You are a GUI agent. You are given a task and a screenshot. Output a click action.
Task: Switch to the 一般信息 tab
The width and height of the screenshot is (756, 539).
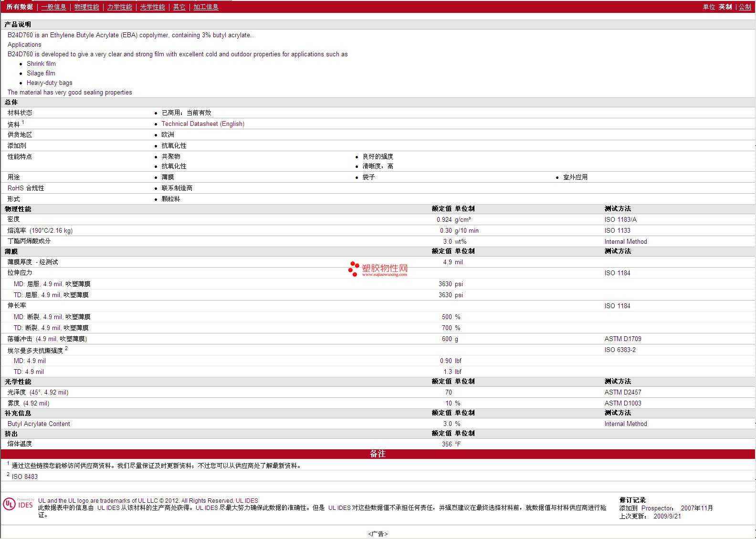point(53,7)
